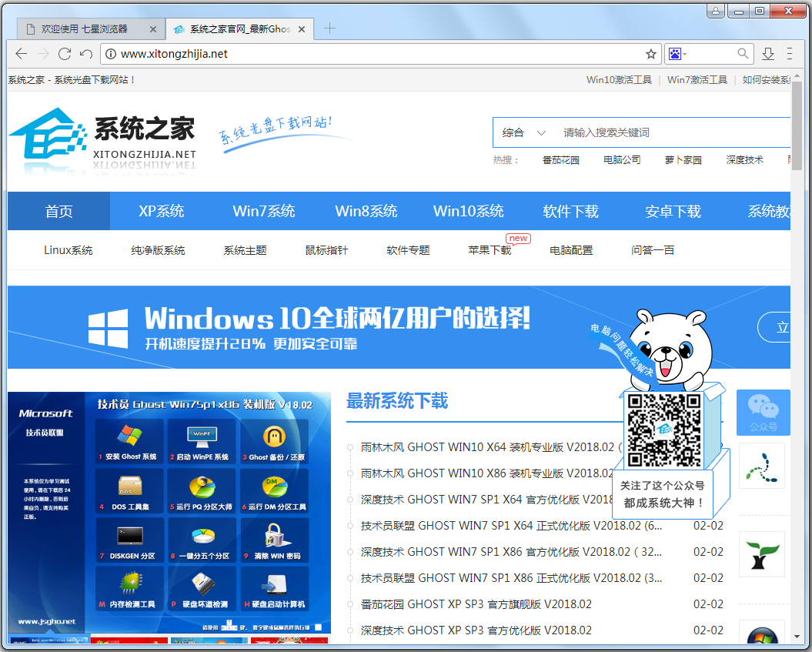Open the Linux系统 sub-menu link
Viewport: 812px width, 652px height.
tap(68, 250)
